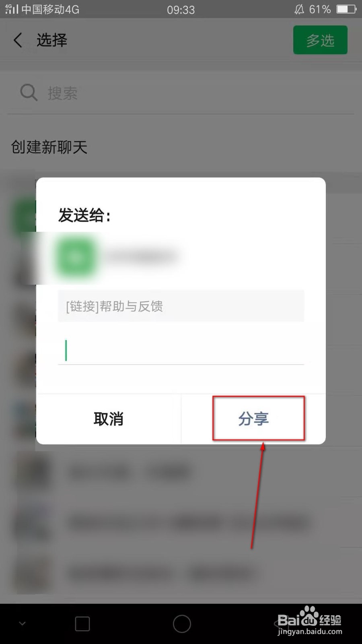Viewport: 362px width, 644px height.
Task: Tap the keyboard-hide chevron in navigation bar
Action: click(x=23, y=623)
